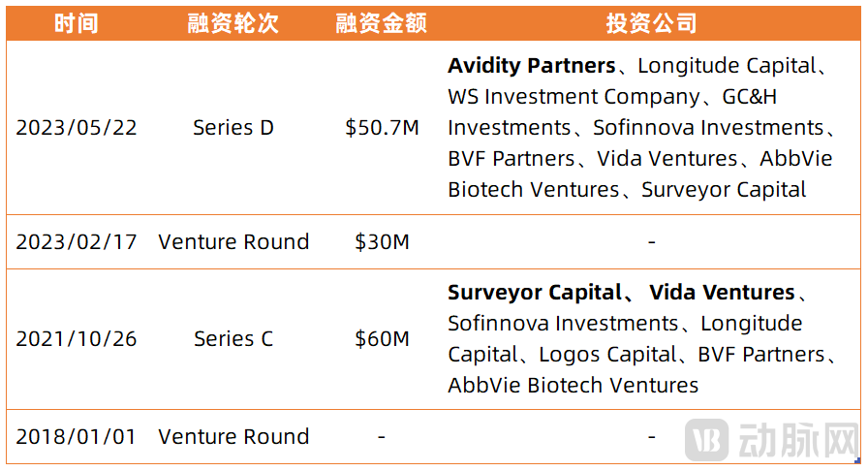Select the $50.7M amount
Screen dimensions: 868x471
point(382,128)
